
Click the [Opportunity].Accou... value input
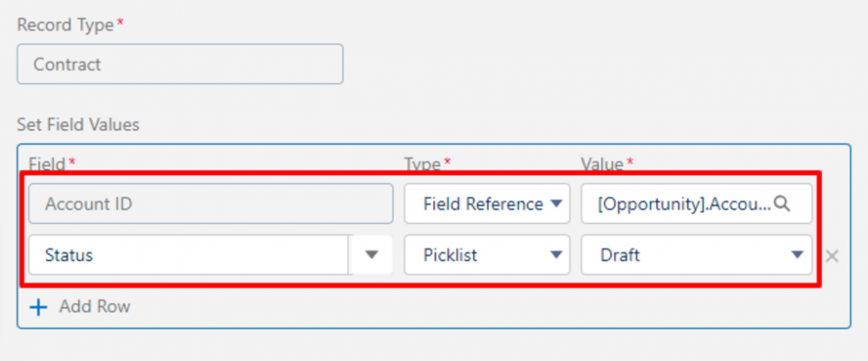tap(682, 204)
